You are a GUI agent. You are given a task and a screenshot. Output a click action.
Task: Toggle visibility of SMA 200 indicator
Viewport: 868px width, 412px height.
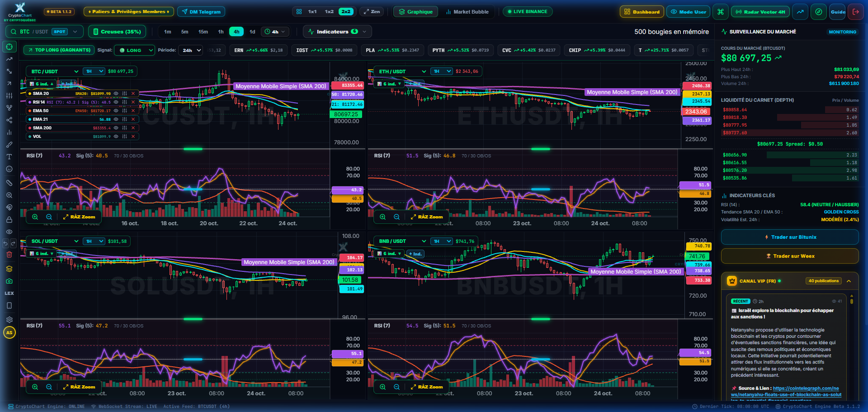tap(116, 128)
